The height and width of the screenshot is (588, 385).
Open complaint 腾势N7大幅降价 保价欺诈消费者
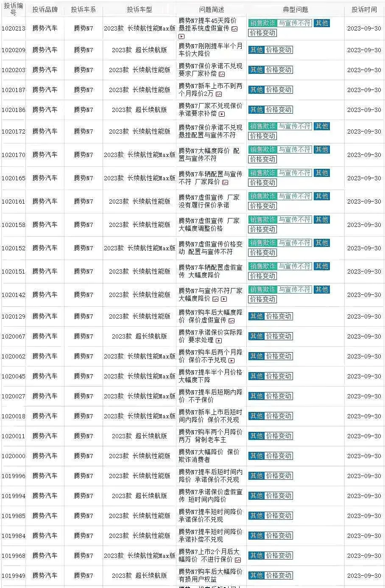pyautogui.click(x=209, y=456)
